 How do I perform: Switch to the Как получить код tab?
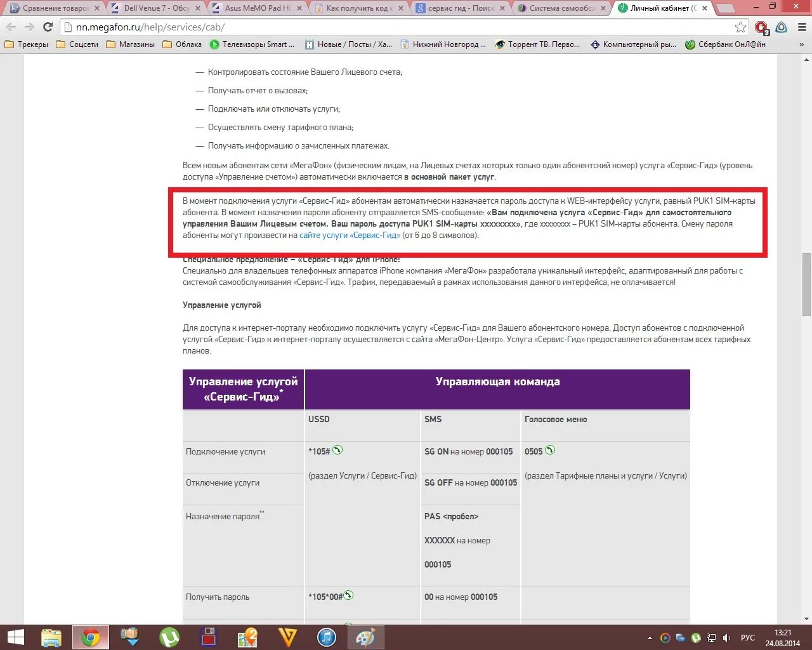point(359,8)
